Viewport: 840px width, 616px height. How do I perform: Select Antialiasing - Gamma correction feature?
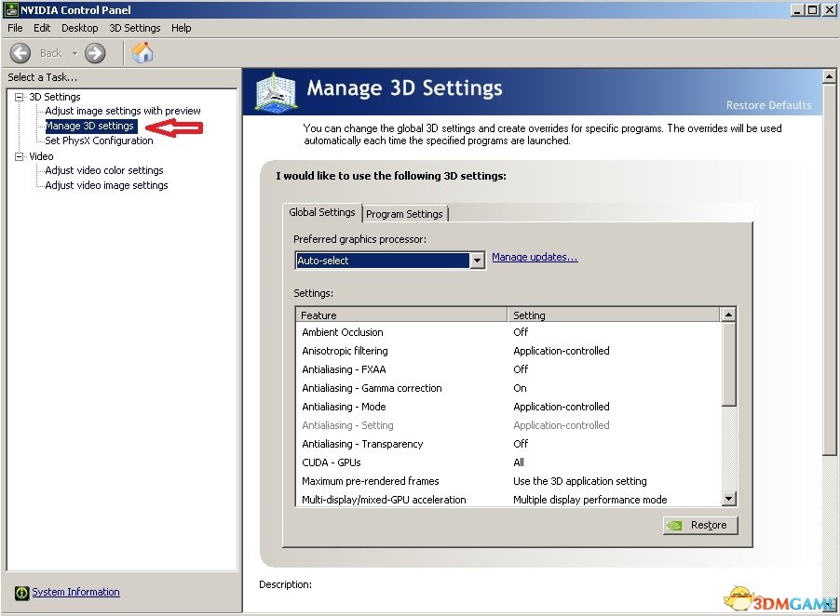pyautogui.click(x=372, y=388)
